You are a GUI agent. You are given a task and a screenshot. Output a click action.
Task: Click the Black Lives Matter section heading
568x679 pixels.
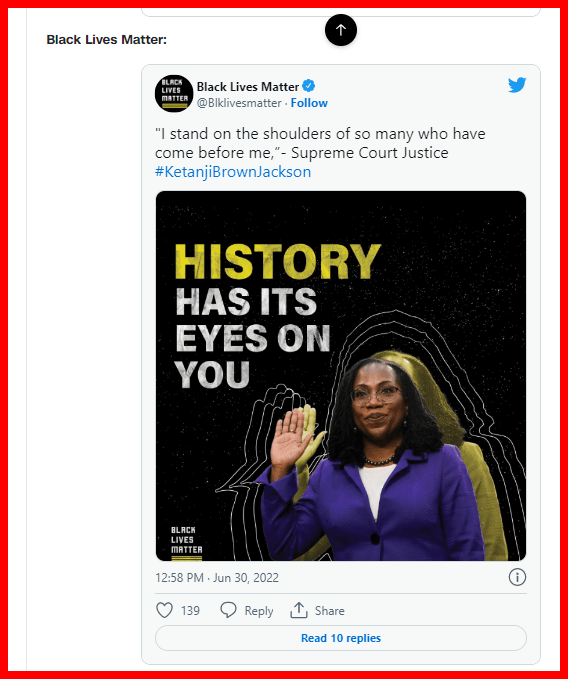(106, 40)
